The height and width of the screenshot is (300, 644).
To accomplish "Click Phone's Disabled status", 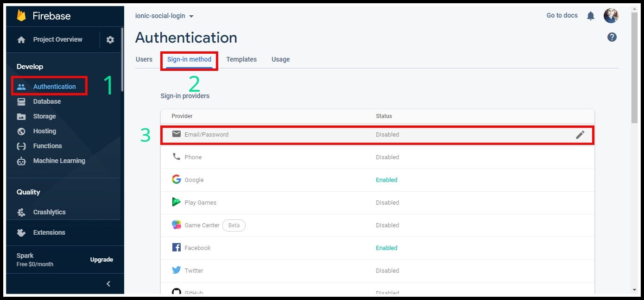I will (x=387, y=157).
